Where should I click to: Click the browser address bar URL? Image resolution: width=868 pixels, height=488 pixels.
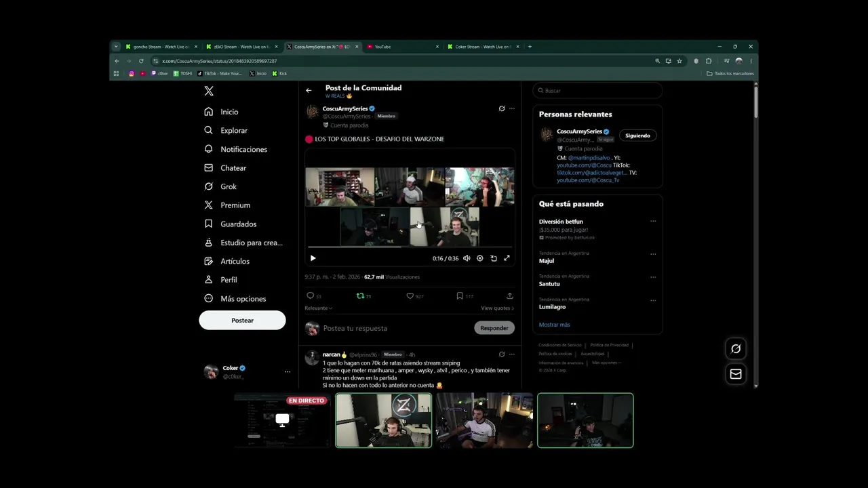coord(219,61)
